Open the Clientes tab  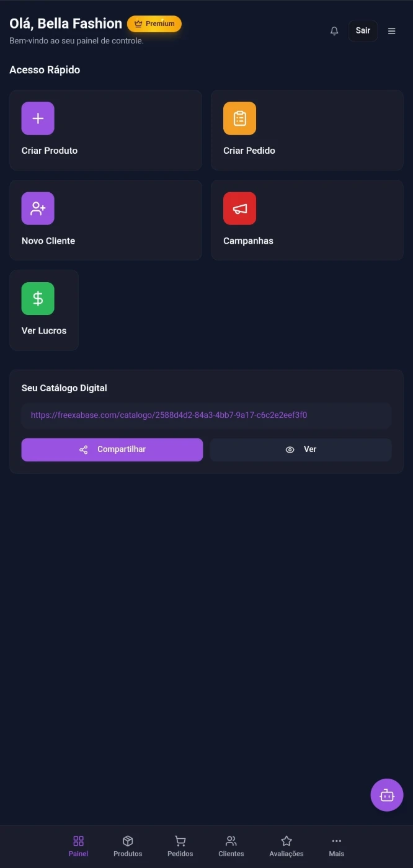coord(231,846)
